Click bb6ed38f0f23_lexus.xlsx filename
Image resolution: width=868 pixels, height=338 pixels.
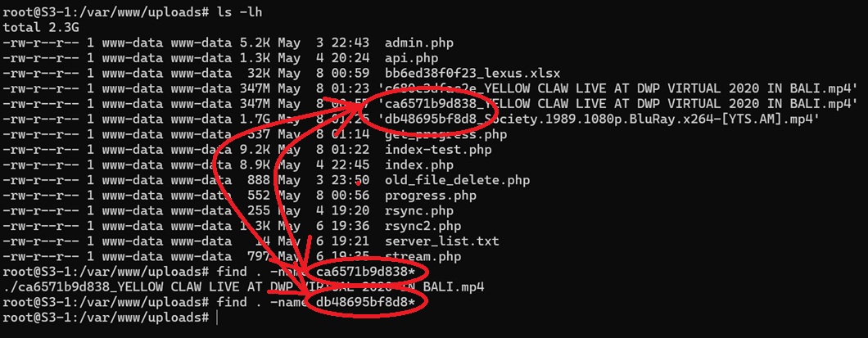472,74
